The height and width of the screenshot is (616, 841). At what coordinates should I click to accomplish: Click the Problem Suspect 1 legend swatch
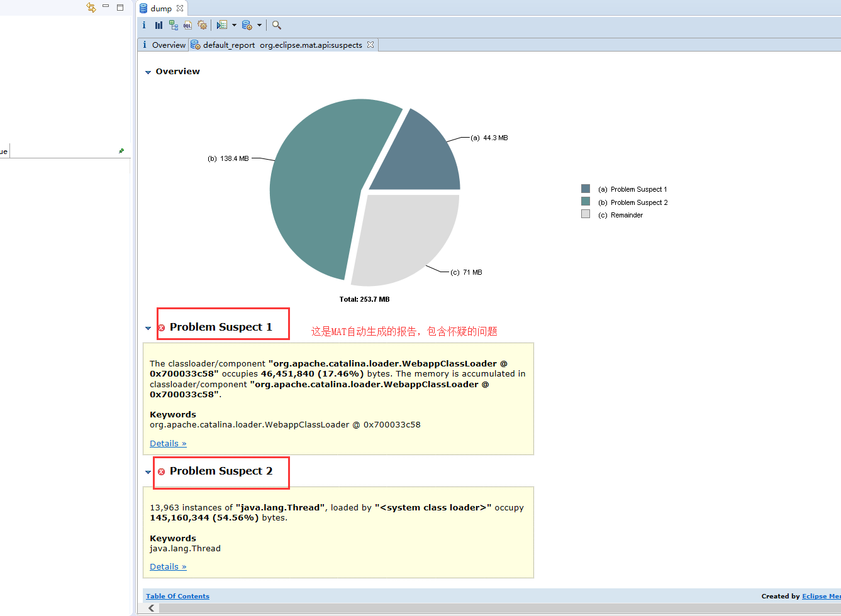586,189
